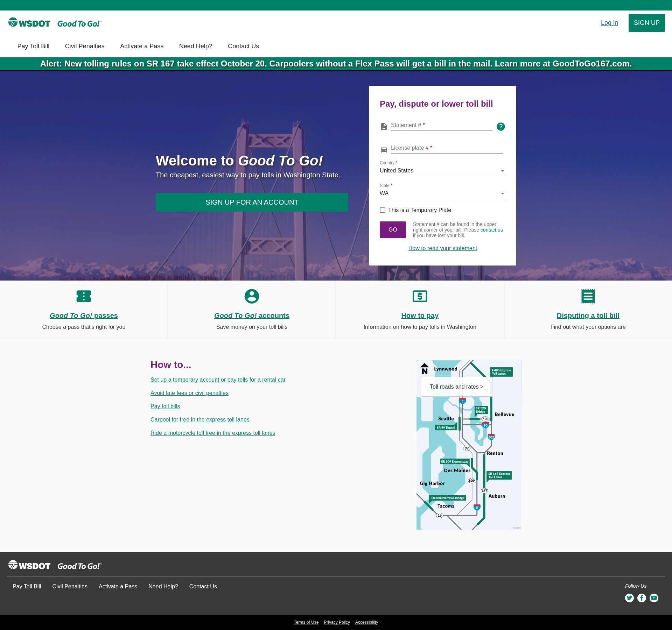Click the document icon beside Statement #

pos(384,127)
